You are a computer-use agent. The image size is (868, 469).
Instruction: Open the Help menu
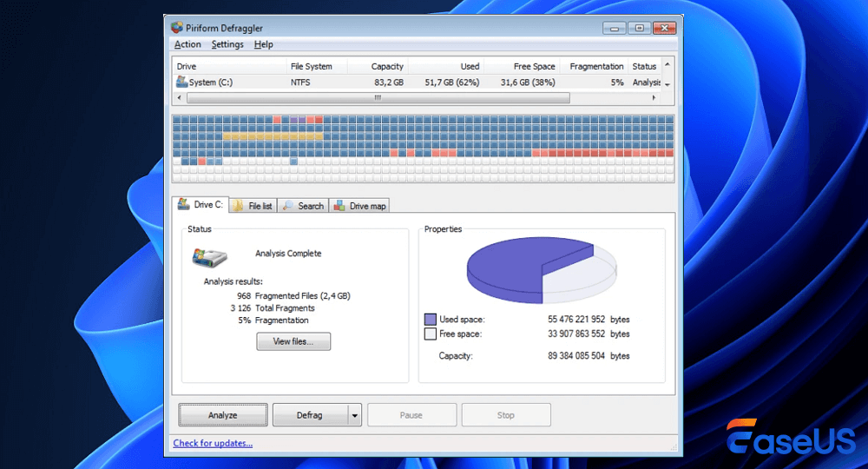(264, 44)
